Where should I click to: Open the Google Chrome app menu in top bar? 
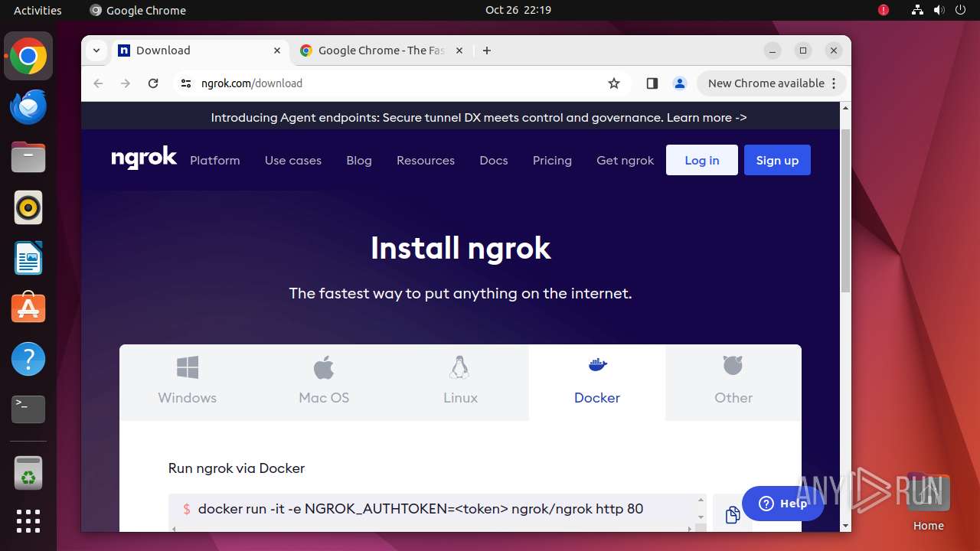click(138, 10)
